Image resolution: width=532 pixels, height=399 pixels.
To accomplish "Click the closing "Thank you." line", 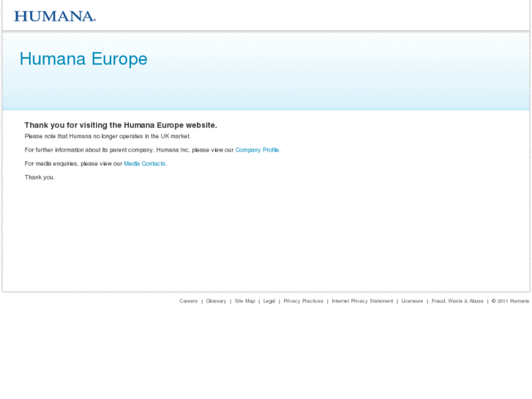I will 40,177.
